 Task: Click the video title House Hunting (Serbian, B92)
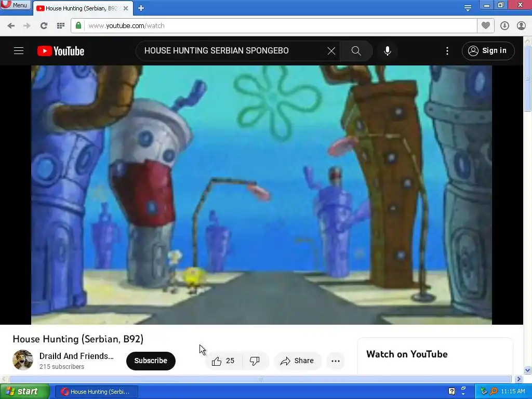pos(78,339)
